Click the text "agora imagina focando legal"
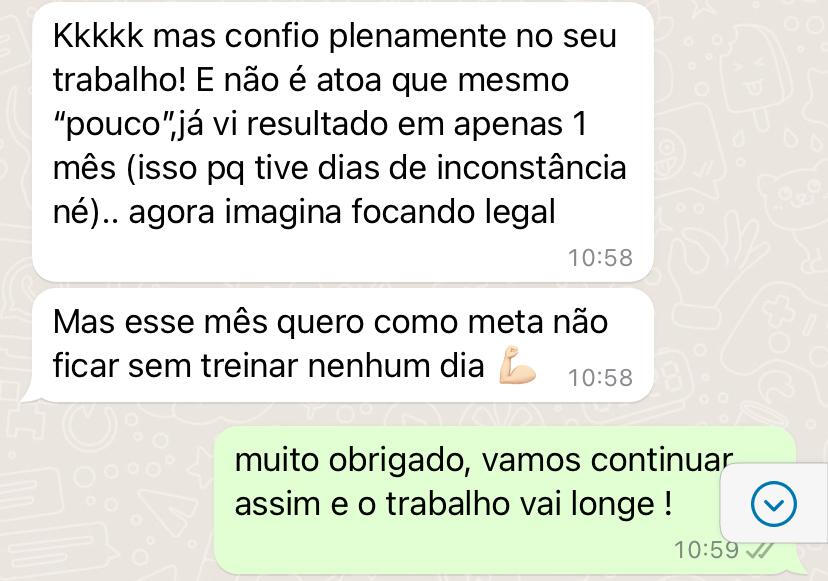828x581 pixels. tap(342, 213)
